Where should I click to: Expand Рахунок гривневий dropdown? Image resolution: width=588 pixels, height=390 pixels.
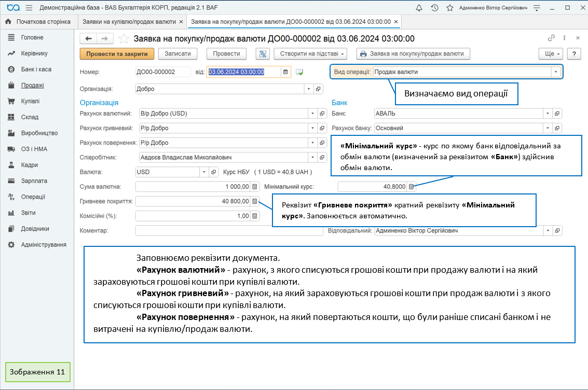point(312,128)
